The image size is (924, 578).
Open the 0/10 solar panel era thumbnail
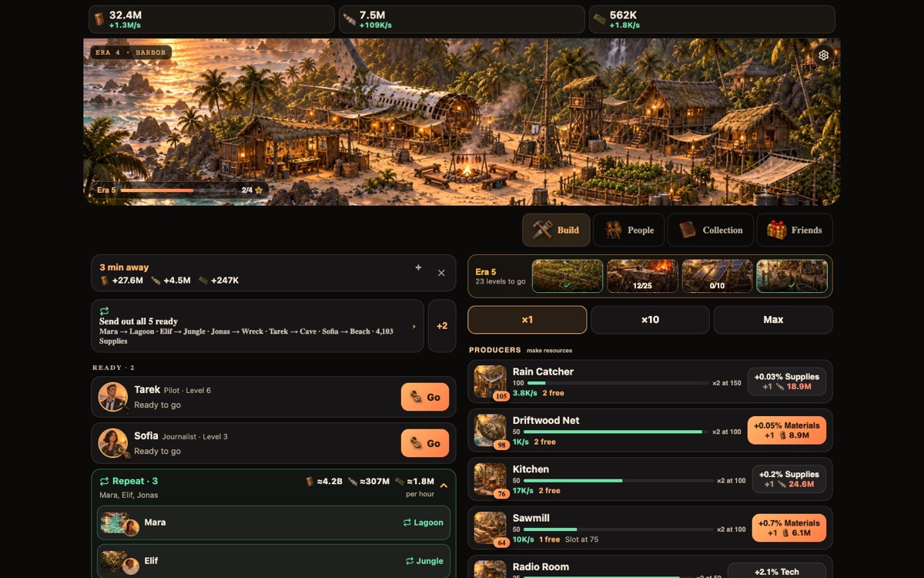click(x=717, y=276)
